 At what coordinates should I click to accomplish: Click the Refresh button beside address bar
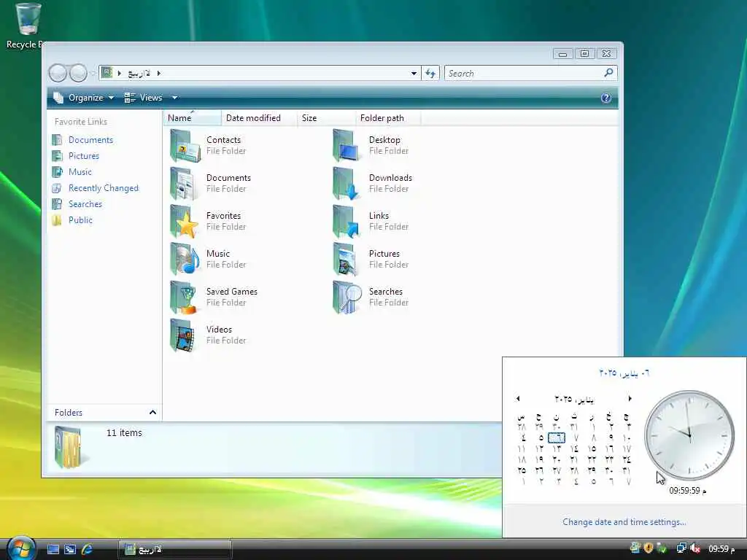(430, 74)
